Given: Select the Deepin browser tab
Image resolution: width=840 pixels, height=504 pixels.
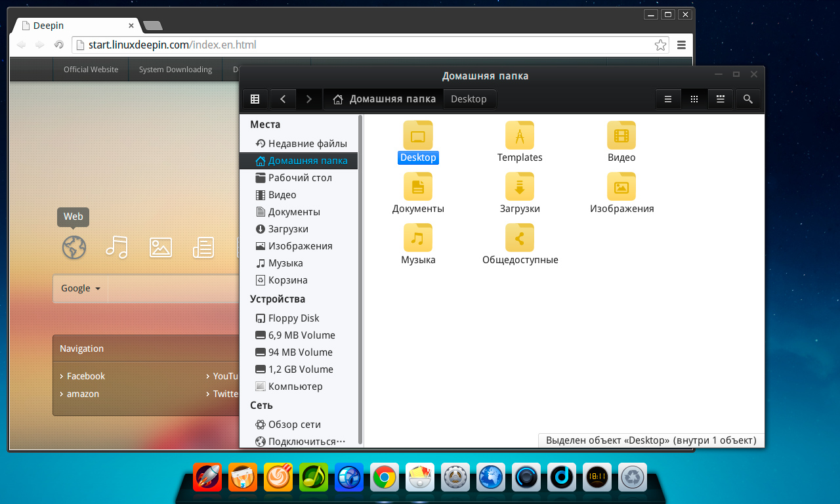Looking at the screenshot, I should (x=75, y=26).
